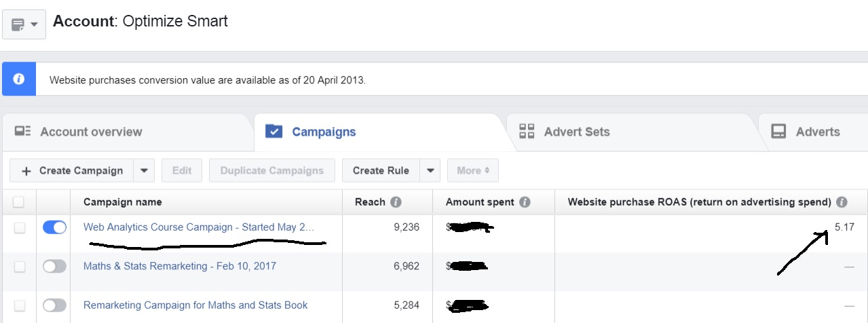Click the blue info icon in notification banner
The height and width of the screenshot is (323, 868).
tap(19, 79)
